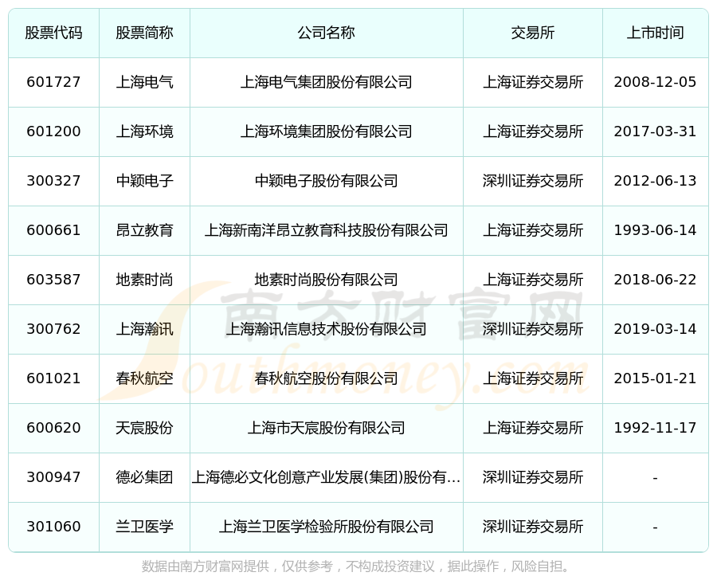
Task: Select company 上海新南洋昂立教育科技股份有限公司
Action: click(327, 230)
